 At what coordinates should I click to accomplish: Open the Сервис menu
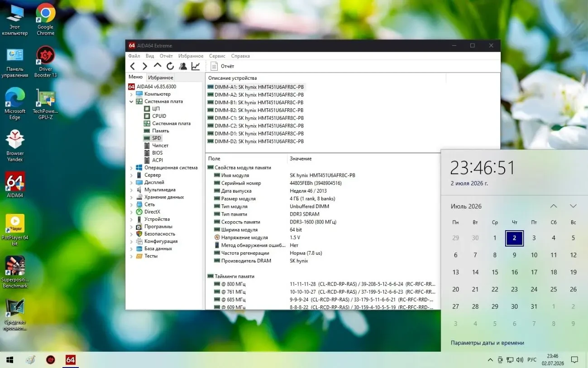217,56
